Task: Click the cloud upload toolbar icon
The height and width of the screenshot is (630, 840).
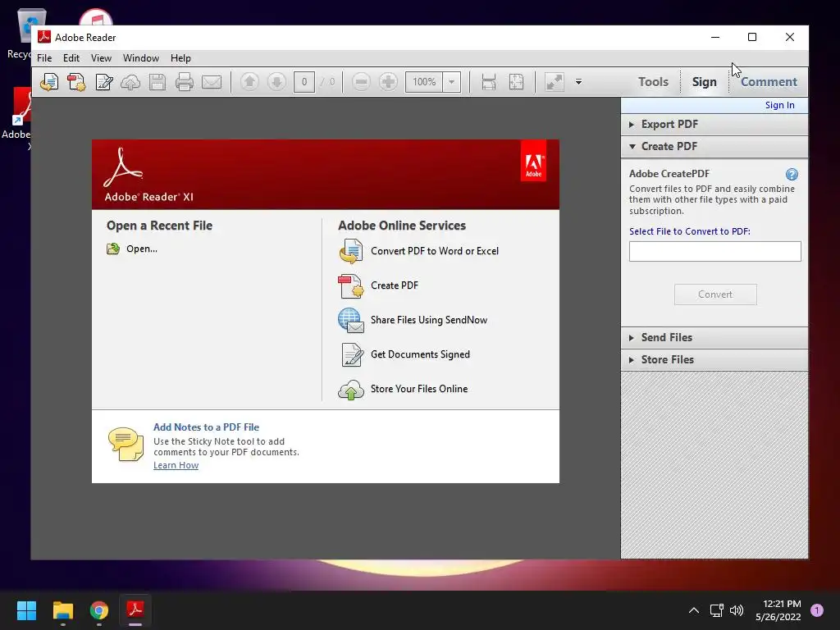Action: [130, 82]
